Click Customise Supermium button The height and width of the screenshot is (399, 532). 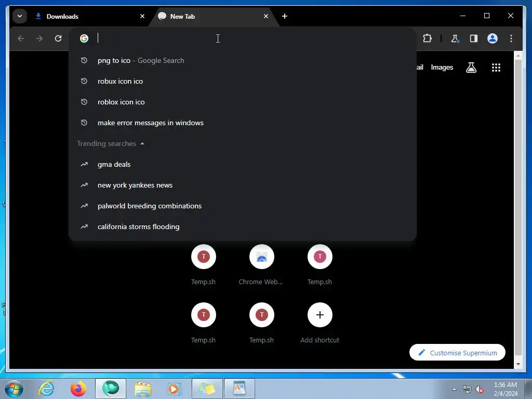tap(457, 353)
